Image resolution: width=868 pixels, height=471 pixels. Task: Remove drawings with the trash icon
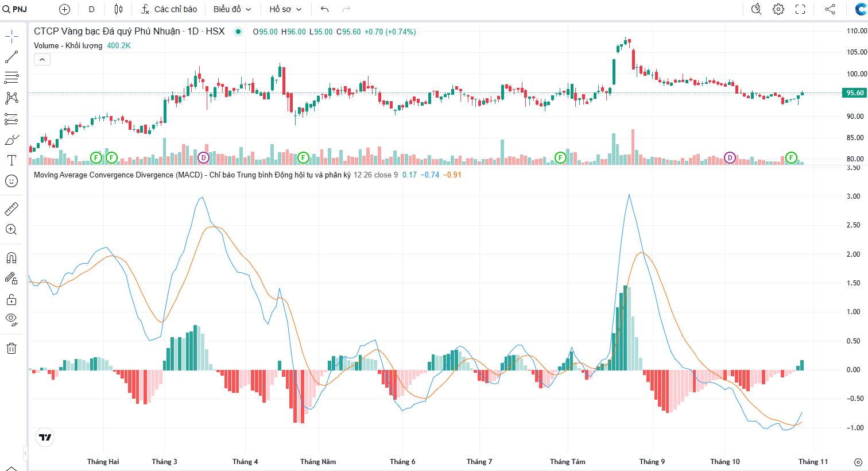pos(11,348)
